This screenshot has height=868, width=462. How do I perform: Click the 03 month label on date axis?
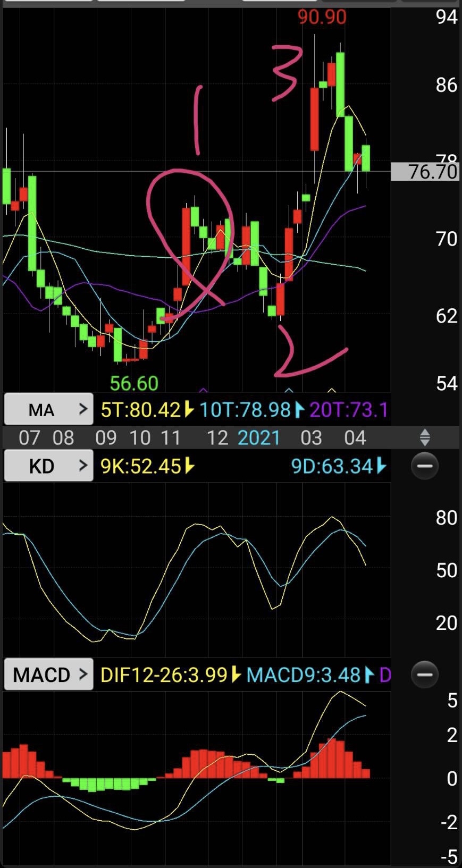tap(311, 438)
